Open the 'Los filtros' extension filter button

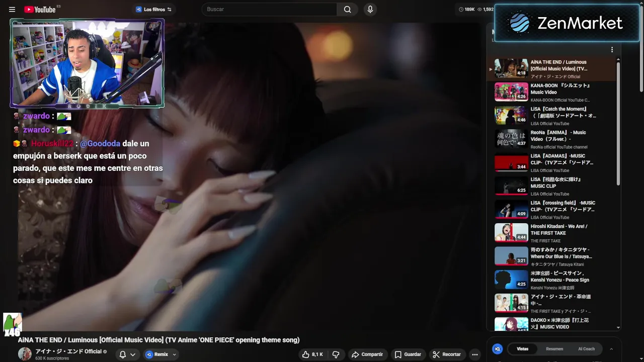153,10
